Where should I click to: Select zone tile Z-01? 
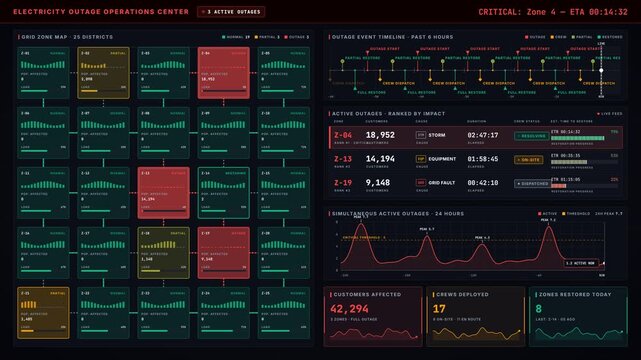(43, 73)
